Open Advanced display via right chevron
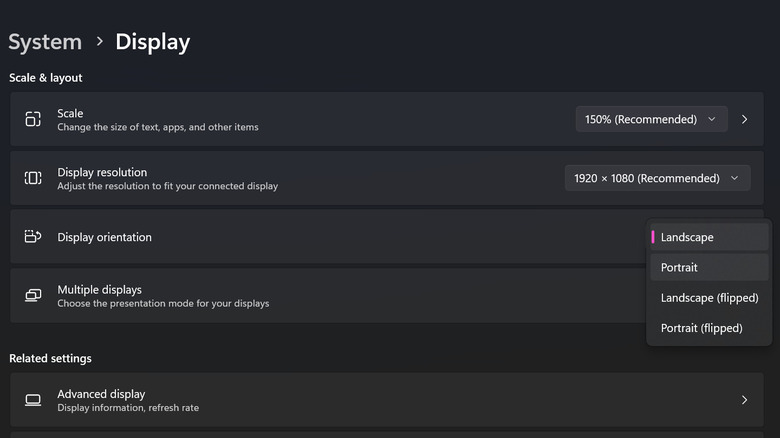The height and width of the screenshot is (438, 780). click(744, 400)
